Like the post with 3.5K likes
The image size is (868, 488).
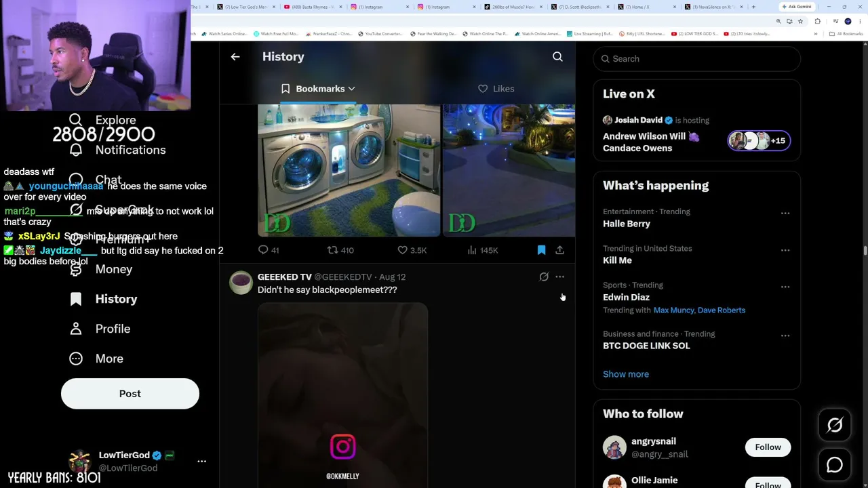[412, 250]
